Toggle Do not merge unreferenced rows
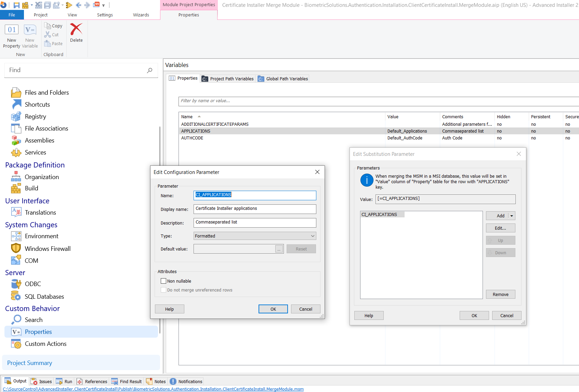This screenshot has height=392, width=579. (x=163, y=289)
